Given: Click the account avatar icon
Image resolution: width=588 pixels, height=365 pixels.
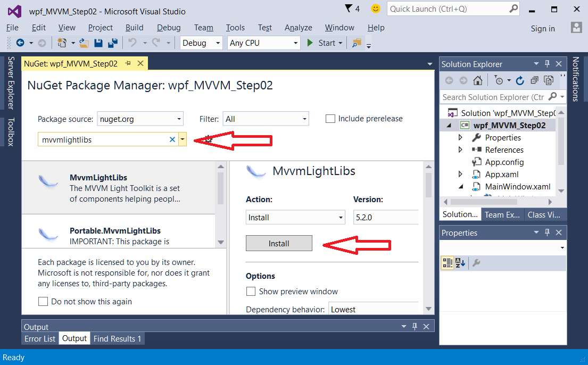Looking at the screenshot, I should 576,27.
